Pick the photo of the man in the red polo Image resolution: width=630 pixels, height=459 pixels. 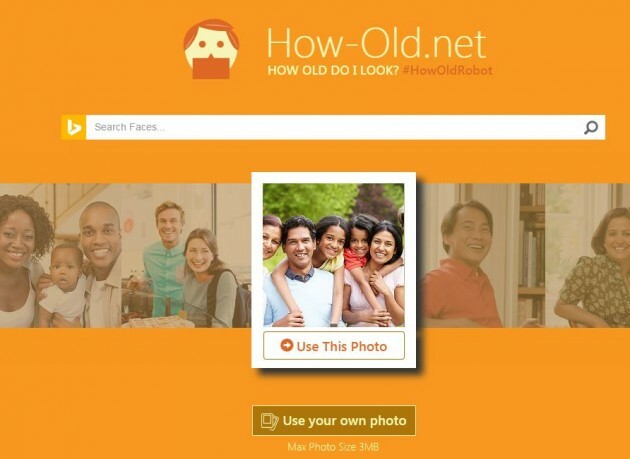click(x=480, y=256)
